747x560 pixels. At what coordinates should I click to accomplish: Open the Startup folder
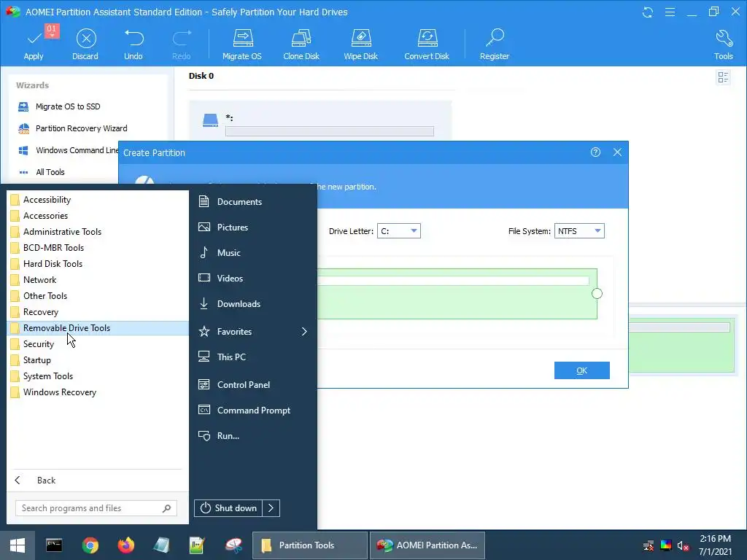(x=98, y=360)
